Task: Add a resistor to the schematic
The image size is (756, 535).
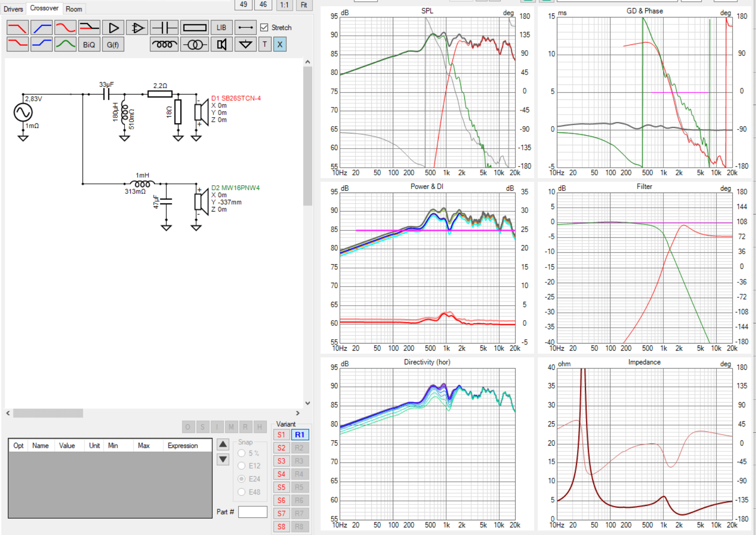Action: coord(195,28)
